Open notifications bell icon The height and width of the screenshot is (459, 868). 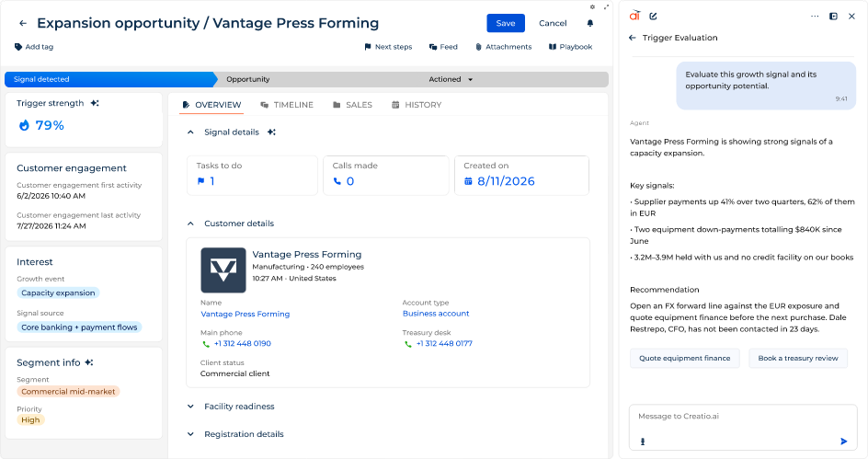tap(590, 23)
